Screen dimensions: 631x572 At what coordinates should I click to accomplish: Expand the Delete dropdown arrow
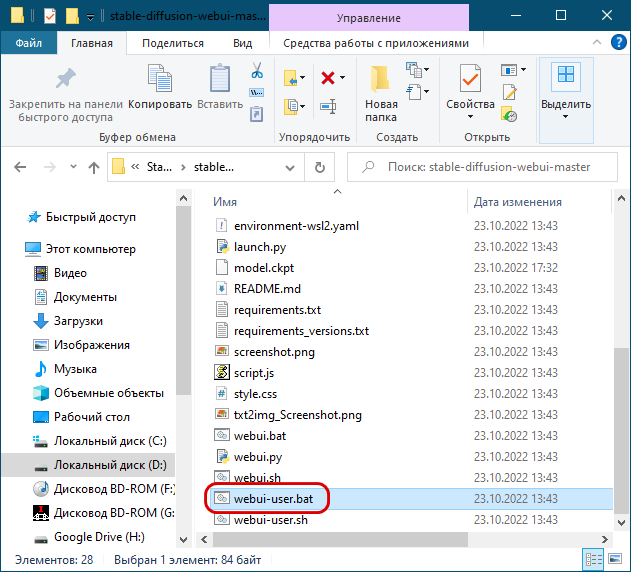point(342,78)
